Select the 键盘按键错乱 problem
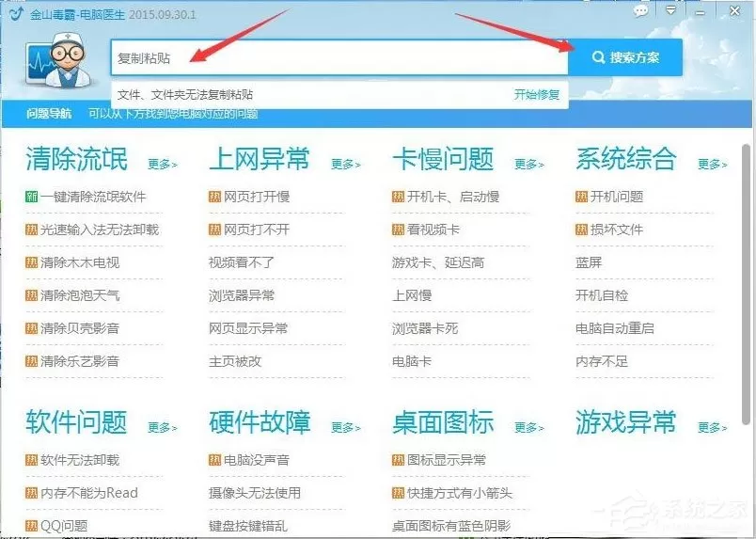 coord(248,526)
